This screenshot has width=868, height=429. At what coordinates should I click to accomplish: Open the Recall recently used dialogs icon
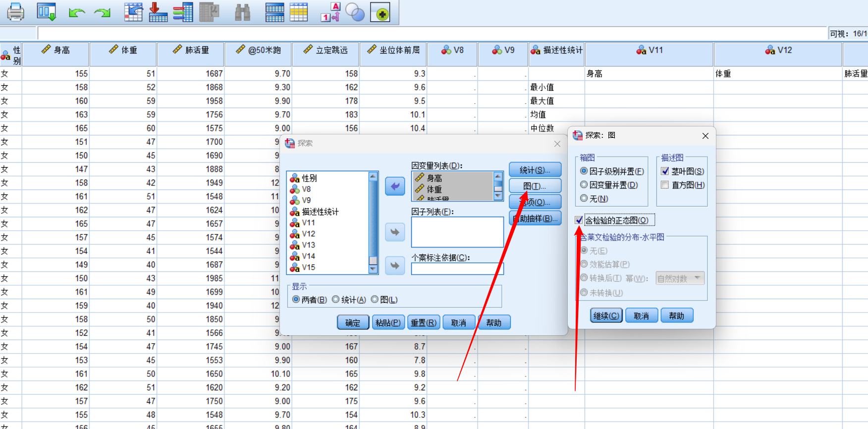46,12
